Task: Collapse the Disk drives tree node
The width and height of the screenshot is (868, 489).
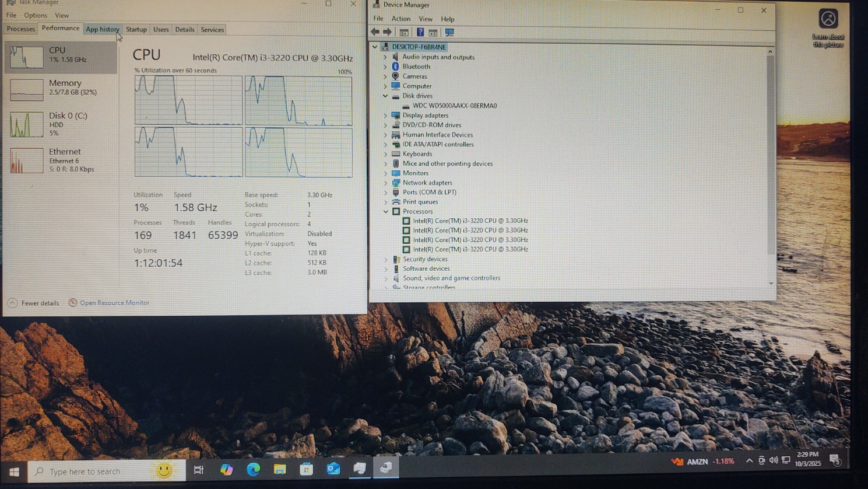Action: pyautogui.click(x=385, y=96)
